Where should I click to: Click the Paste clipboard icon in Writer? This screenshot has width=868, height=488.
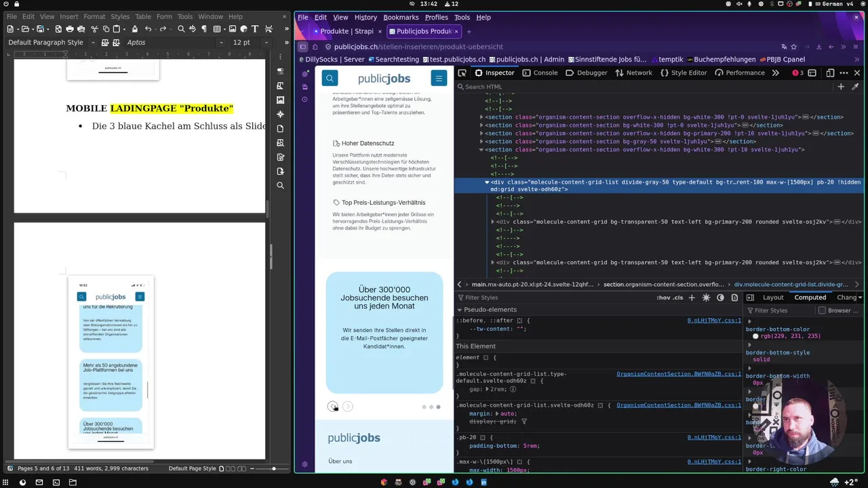[x=117, y=29]
